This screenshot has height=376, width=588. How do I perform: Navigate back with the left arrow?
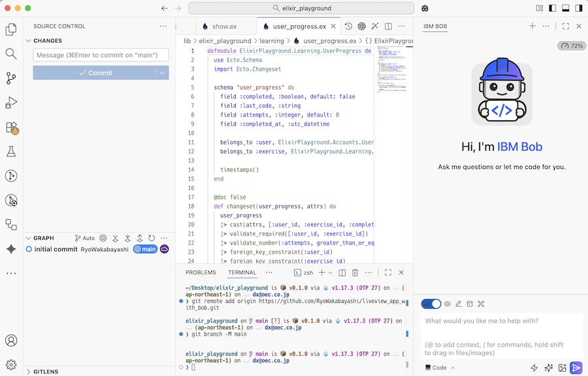pos(164,9)
